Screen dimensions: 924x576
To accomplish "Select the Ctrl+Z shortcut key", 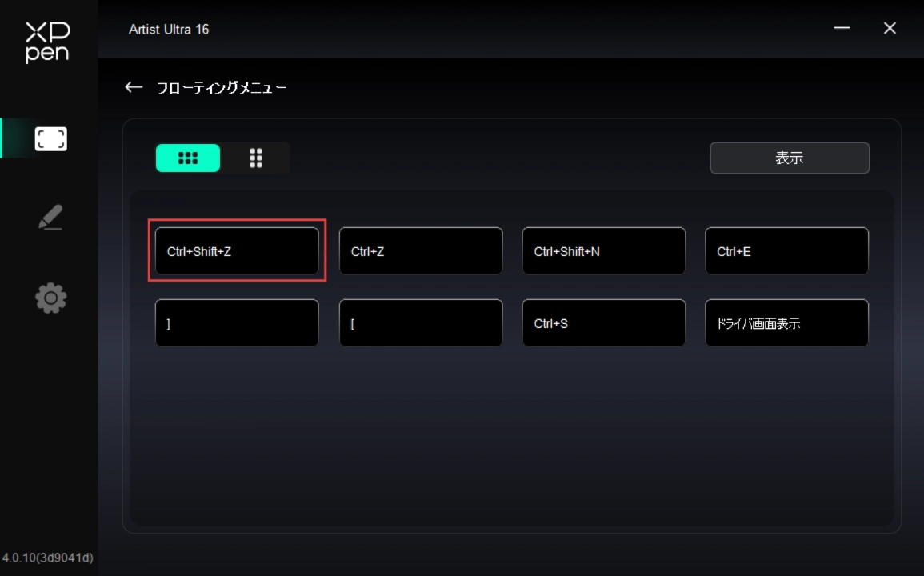I will pos(421,251).
